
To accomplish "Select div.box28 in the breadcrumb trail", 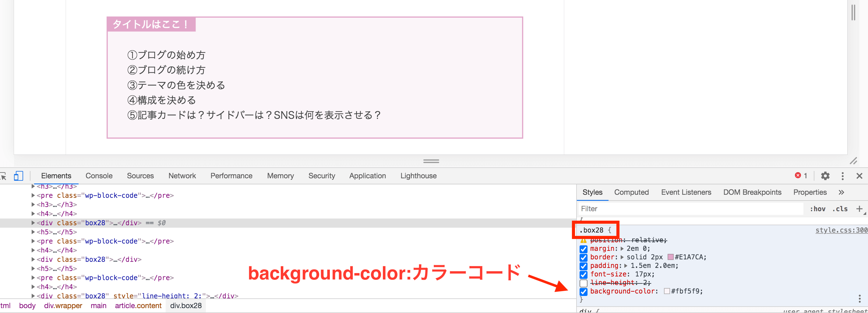I will tap(186, 306).
